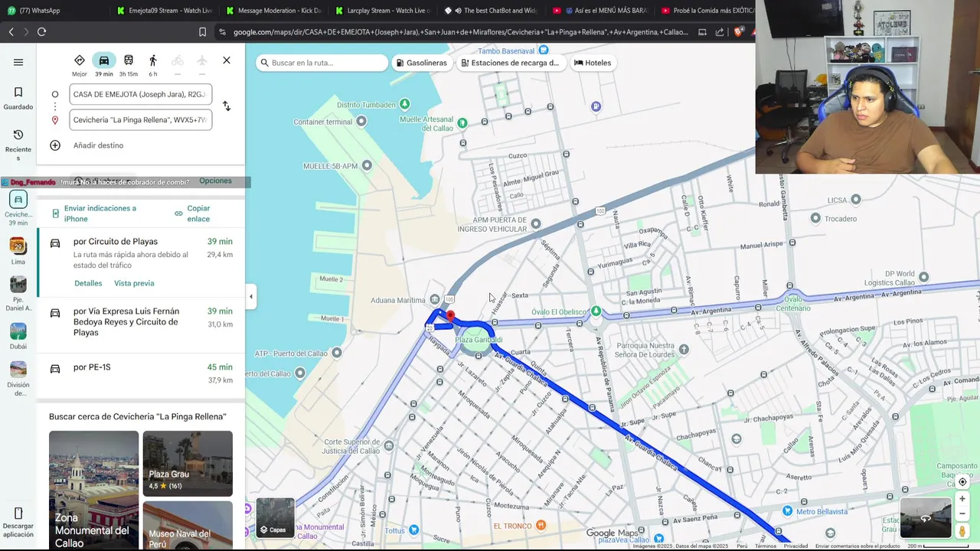This screenshot has width=980, height=551.
Task: Click Enviar comentarios sobre el producto
Action: (857, 546)
